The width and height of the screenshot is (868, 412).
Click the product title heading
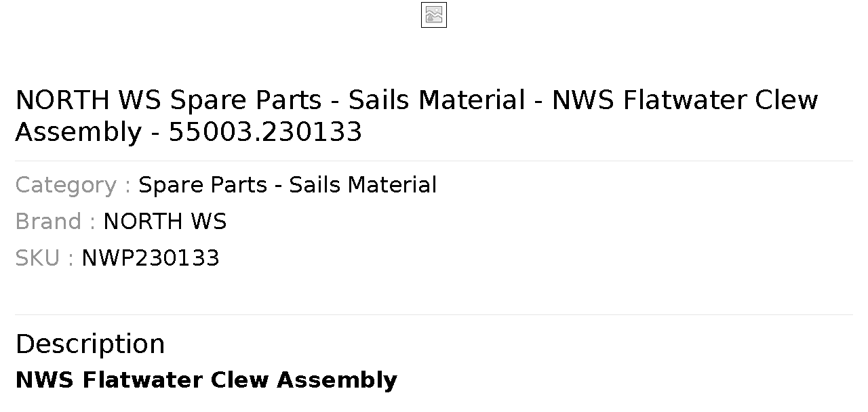(x=417, y=116)
